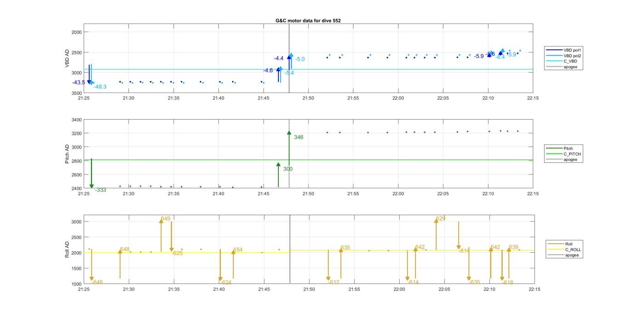Click the '-43.5' VBD annotation
Image resolution: width=644 pixels, height=319 pixels.
click(x=79, y=82)
